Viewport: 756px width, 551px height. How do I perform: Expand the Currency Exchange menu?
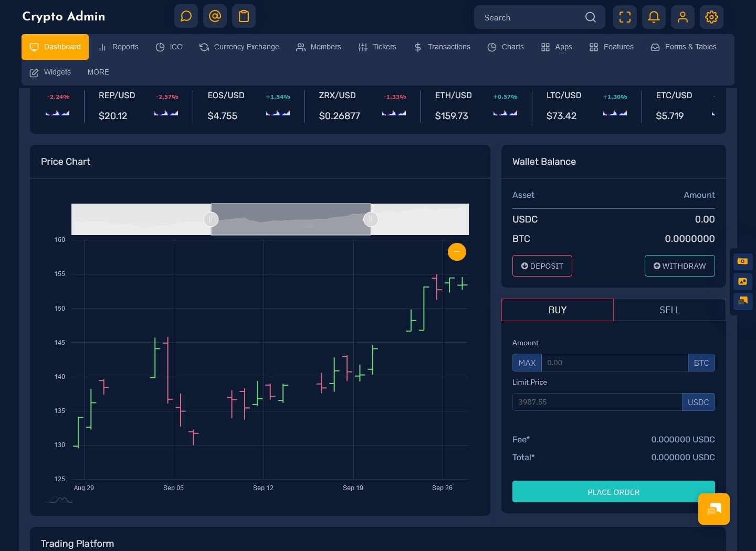[x=239, y=47]
